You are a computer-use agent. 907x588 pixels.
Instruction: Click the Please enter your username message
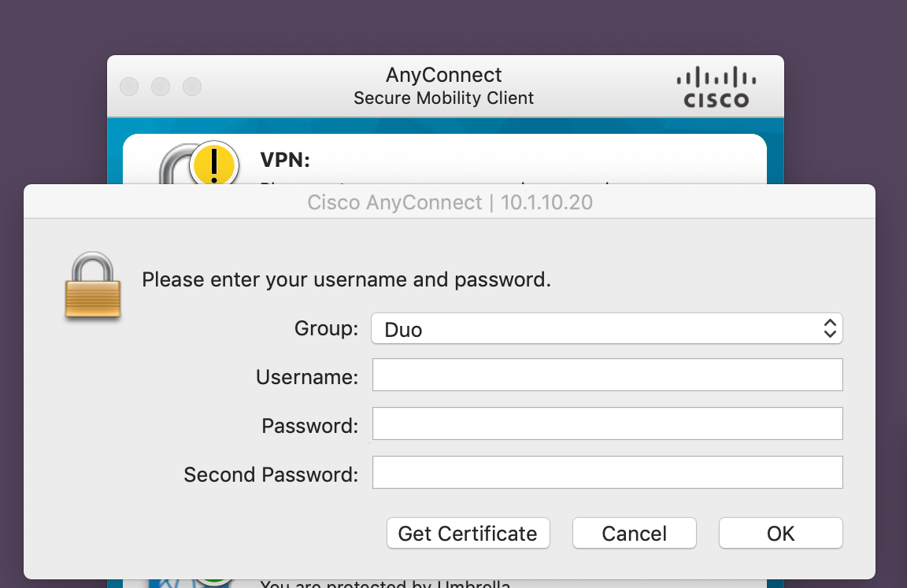pos(346,279)
